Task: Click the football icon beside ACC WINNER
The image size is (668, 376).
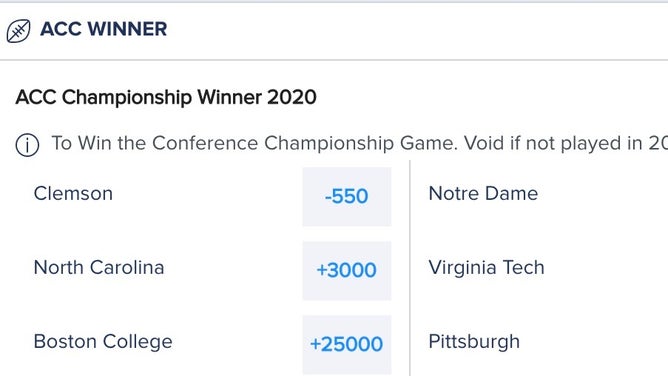Action: [x=18, y=31]
